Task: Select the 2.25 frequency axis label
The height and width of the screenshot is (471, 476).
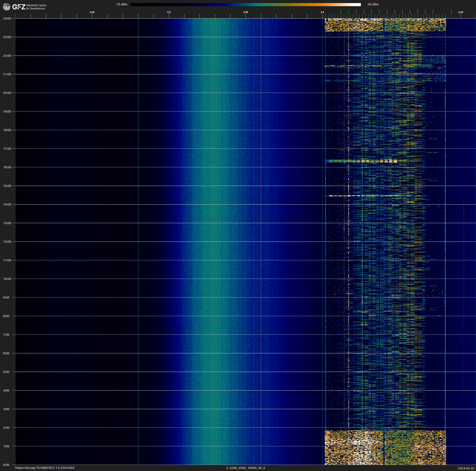Action: click(92, 12)
